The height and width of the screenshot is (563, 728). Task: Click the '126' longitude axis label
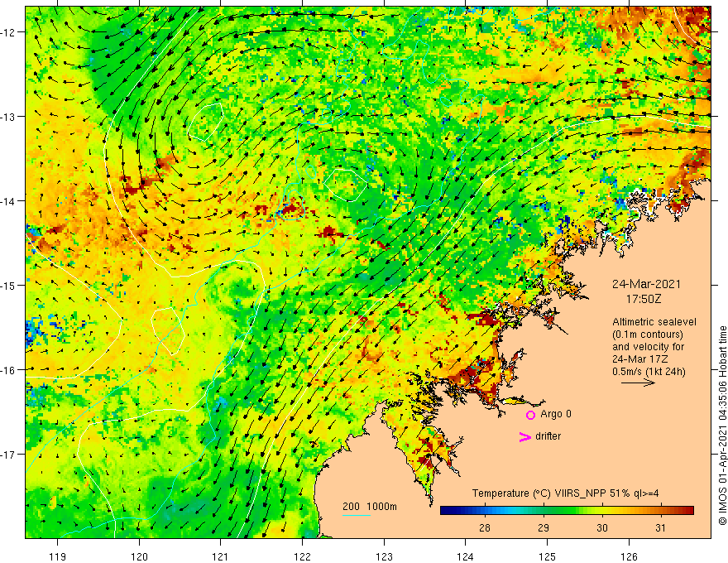[629, 556]
